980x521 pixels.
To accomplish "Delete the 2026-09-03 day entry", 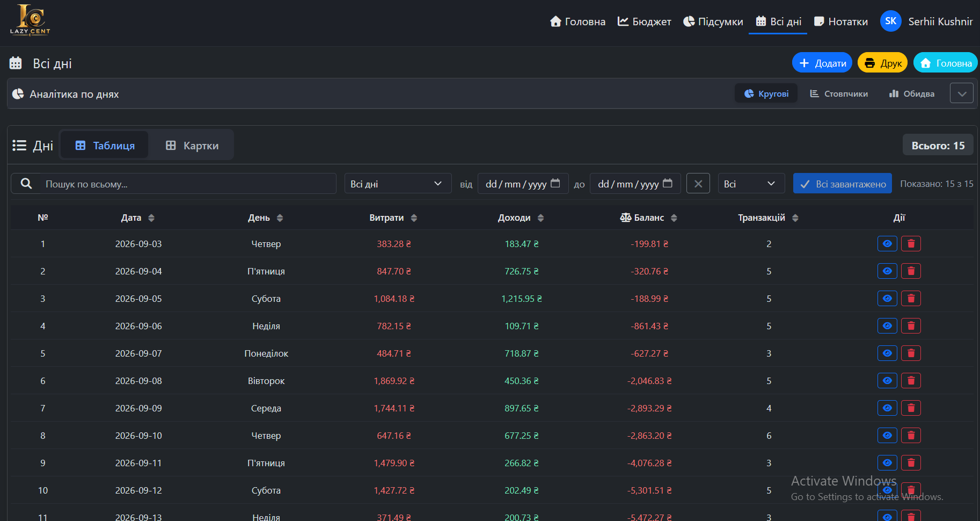I will (911, 244).
